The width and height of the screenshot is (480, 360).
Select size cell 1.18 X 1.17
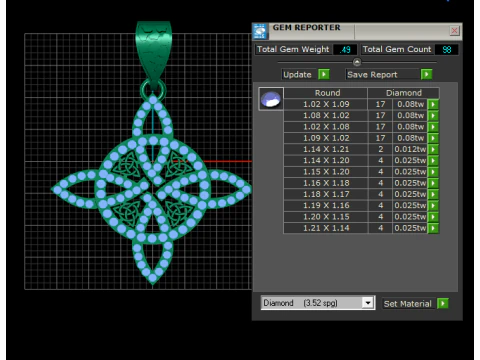[326, 194]
